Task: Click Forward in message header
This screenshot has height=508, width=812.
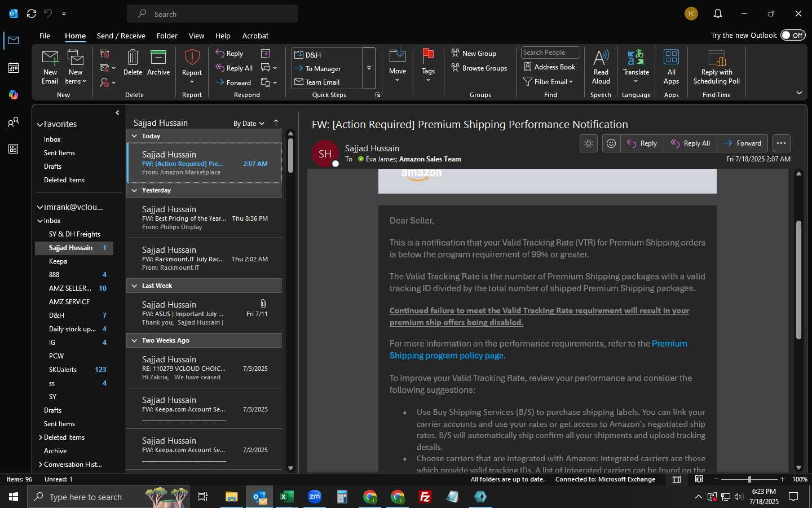Action: (743, 143)
